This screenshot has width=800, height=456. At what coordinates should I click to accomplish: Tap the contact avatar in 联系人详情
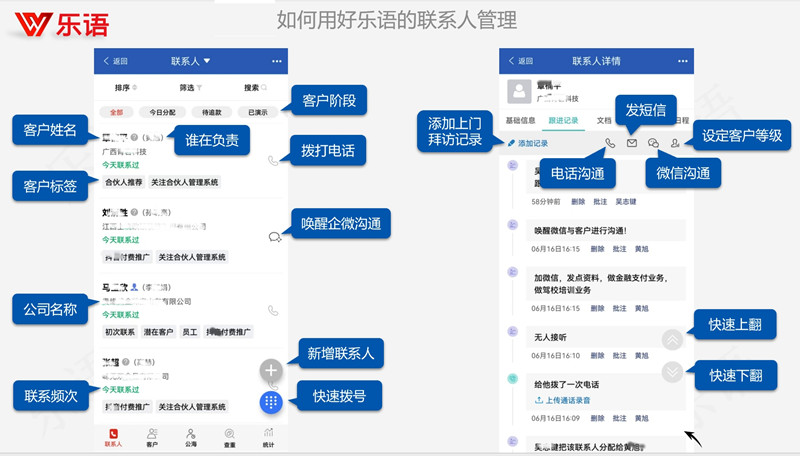pyautogui.click(x=519, y=91)
